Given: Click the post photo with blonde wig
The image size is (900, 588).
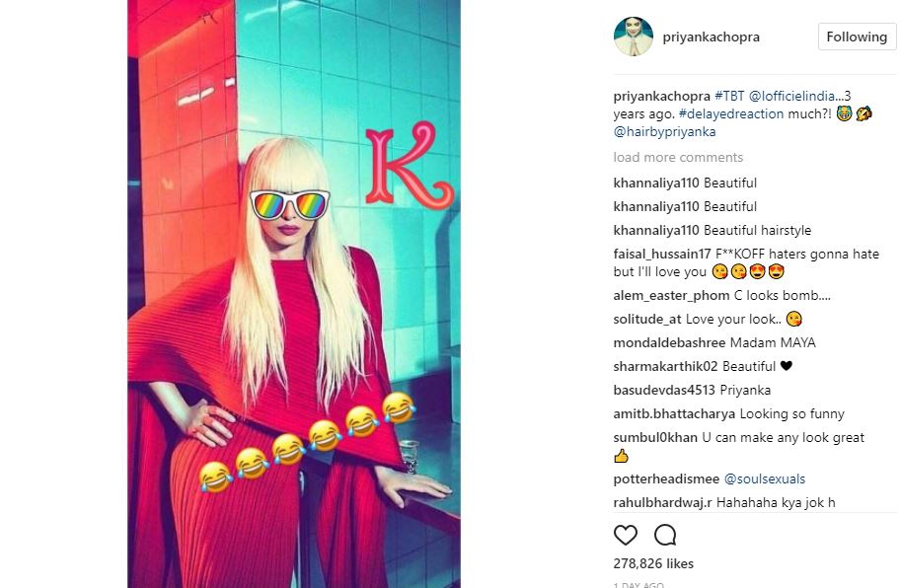Looking at the screenshot, I should (294, 294).
